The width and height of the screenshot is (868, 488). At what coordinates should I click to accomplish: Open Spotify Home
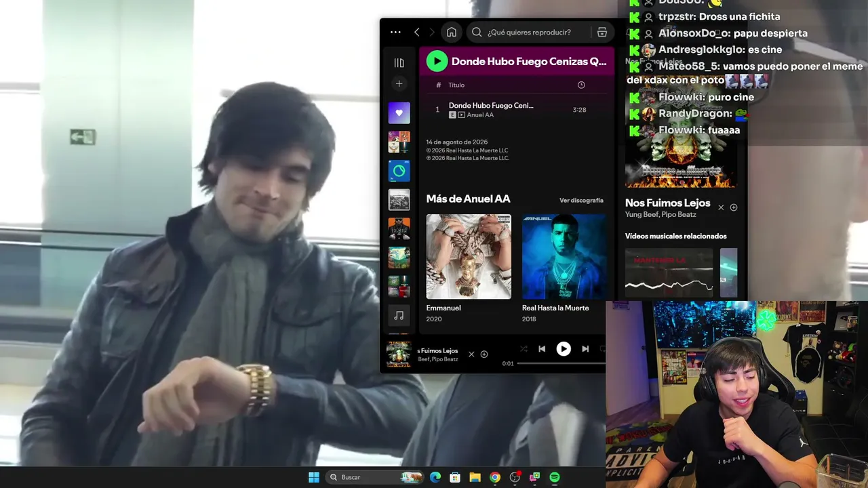452,32
